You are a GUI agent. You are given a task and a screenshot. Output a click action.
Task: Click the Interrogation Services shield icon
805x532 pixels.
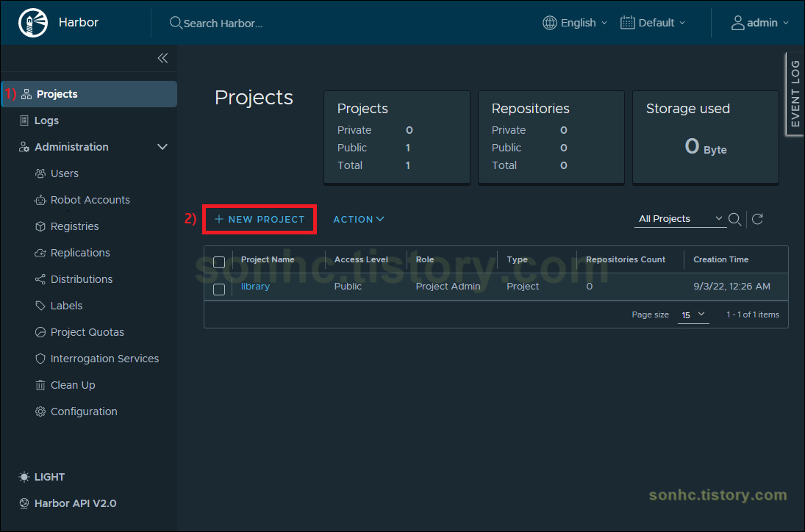coord(40,359)
